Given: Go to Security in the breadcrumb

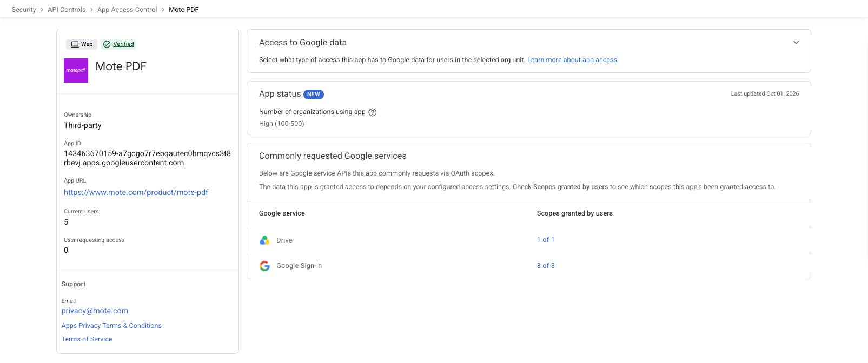Looking at the screenshot, I should click(x=24, y=10).
